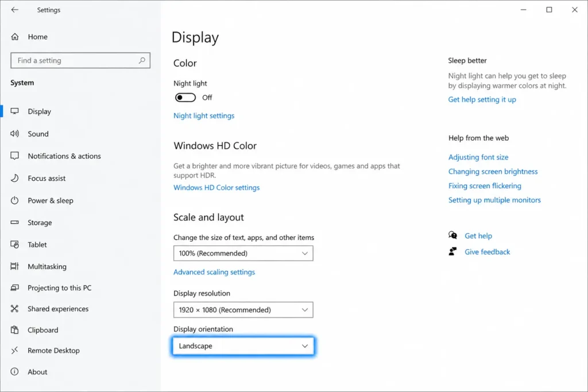
Task: Click the Notifications & actions icon
Action: coord(14,156)
